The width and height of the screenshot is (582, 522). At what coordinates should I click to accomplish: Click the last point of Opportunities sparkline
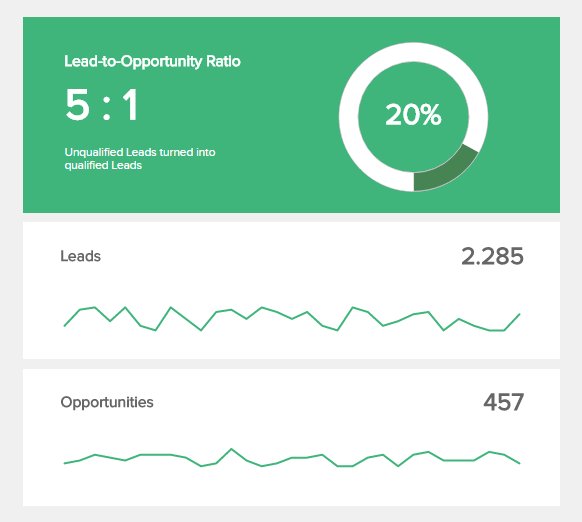(520, 463)
